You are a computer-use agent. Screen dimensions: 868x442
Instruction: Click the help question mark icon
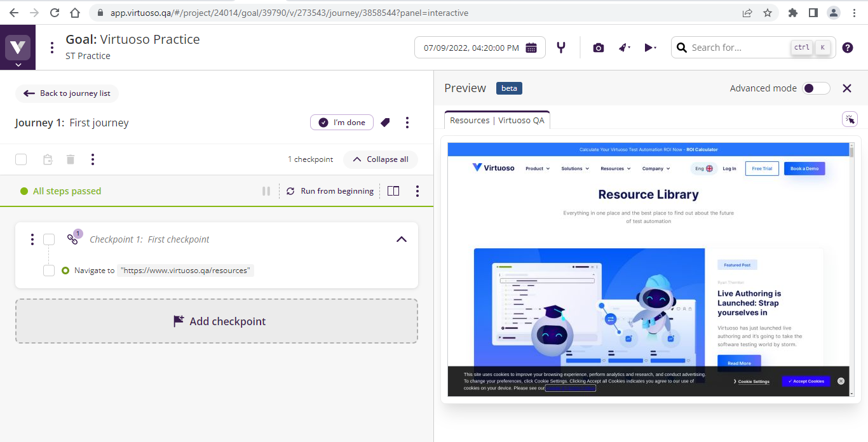click(x=847, y=48)
